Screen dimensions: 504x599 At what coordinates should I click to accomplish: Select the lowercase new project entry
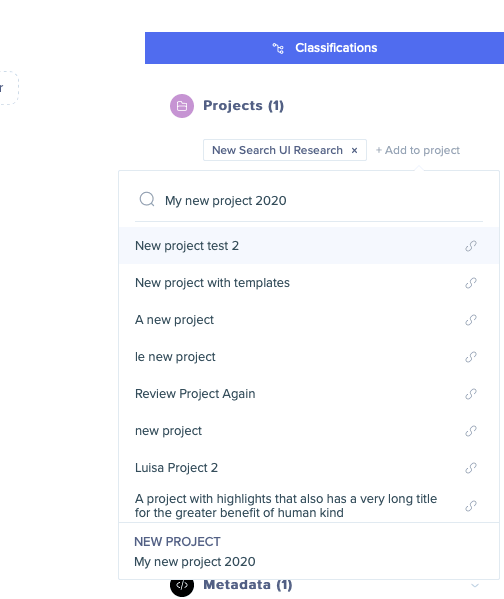pyautogui.click(x=309, y=431)
